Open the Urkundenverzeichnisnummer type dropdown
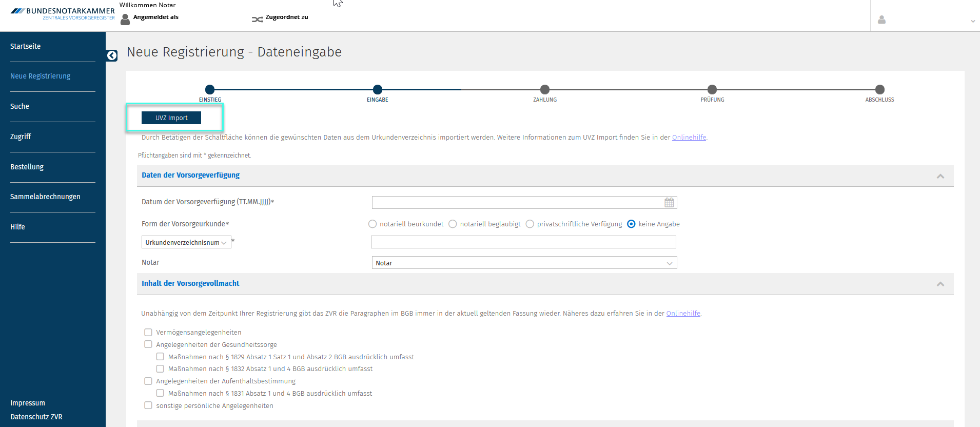The image size is (980, 427). pyautogui.click(x=186, y=242)
